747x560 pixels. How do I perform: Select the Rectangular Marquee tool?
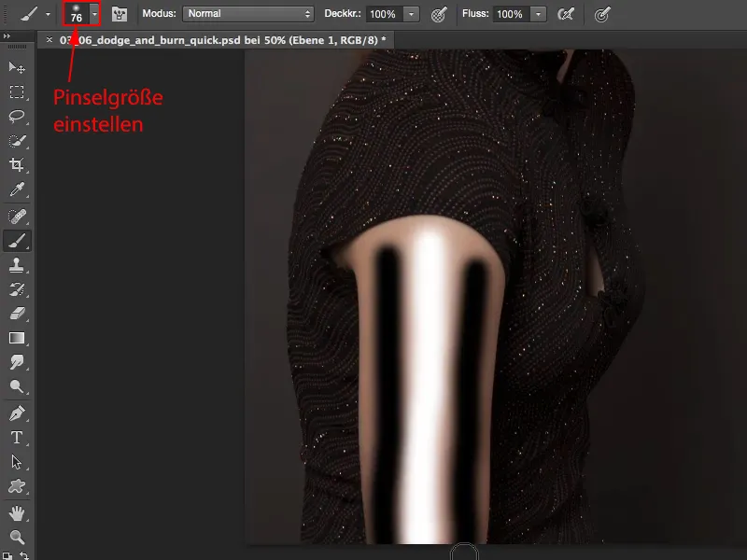[x=17, y=91]
